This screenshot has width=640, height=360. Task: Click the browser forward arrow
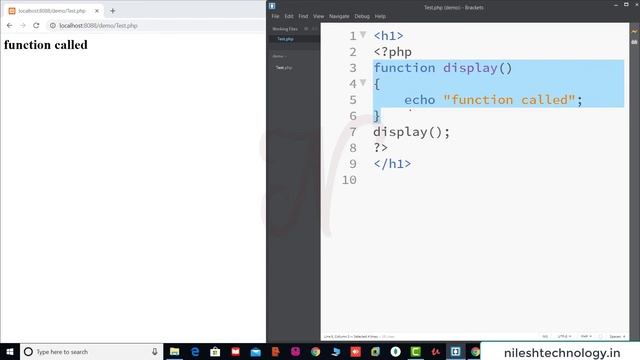[x=23, y=25]
